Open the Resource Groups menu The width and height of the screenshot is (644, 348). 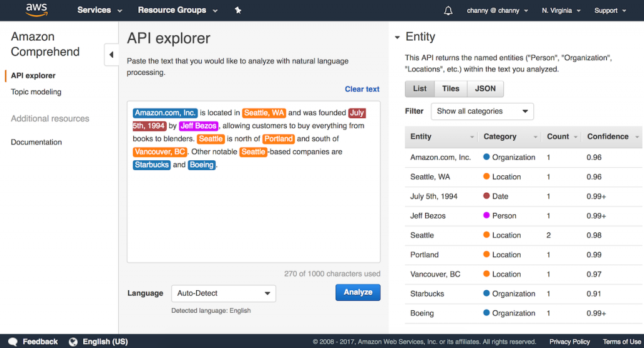[177, 10]
